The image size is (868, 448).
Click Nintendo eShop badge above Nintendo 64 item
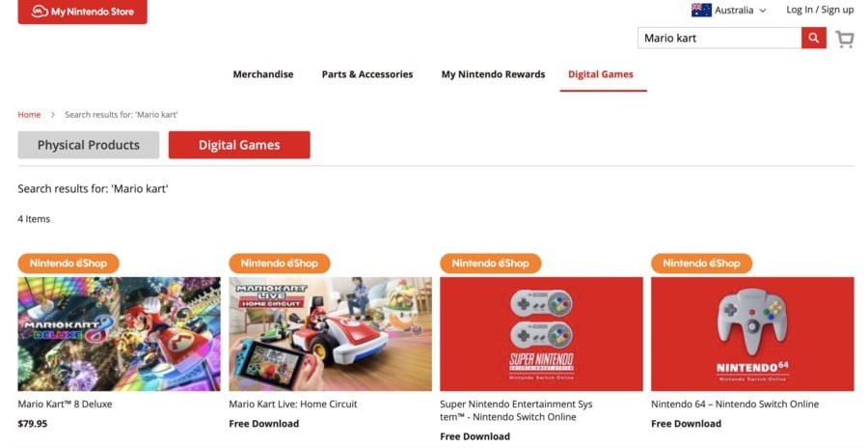point(701,264)
